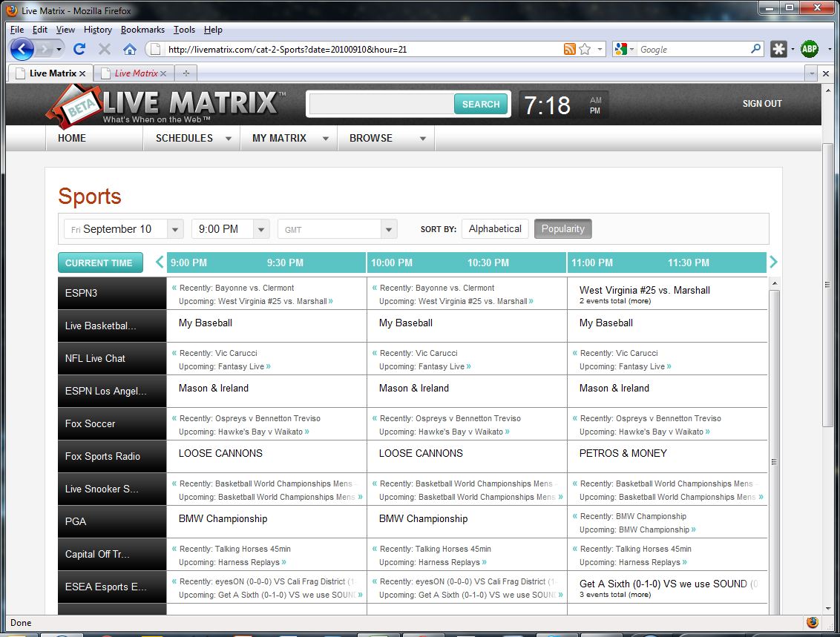840x637 pixels.
Task: Open the list all tabs dropdown
Action: (812, 73)
